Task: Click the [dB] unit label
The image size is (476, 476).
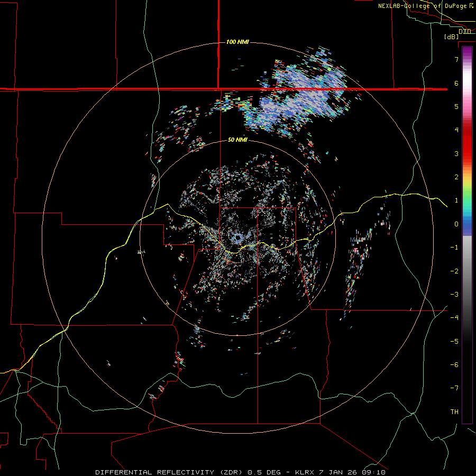Action: [x=452, y=36]
